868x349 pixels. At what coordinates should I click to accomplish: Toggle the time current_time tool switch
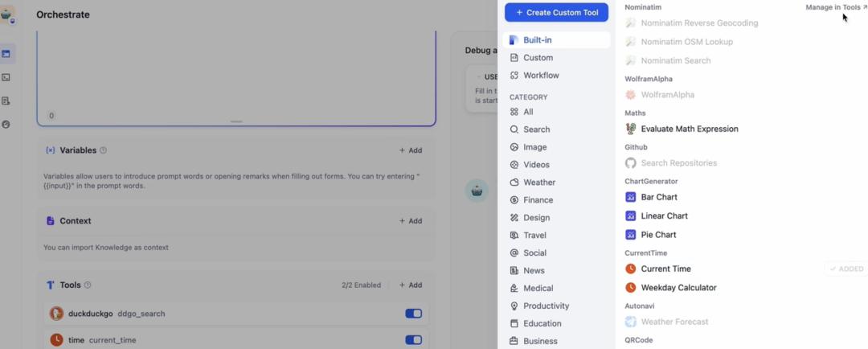coord(414,339)
